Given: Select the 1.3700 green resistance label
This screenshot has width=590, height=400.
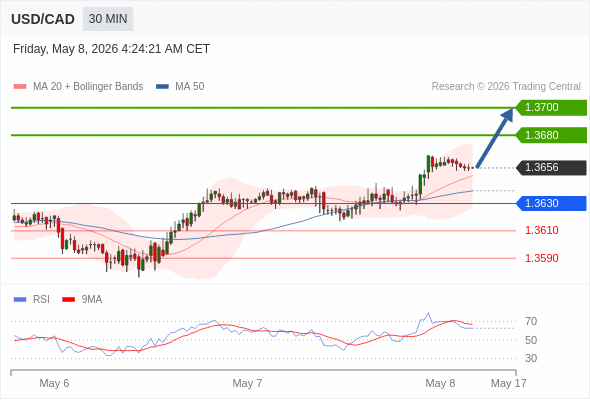Looking at the screenshot, I should pos(551,108).
